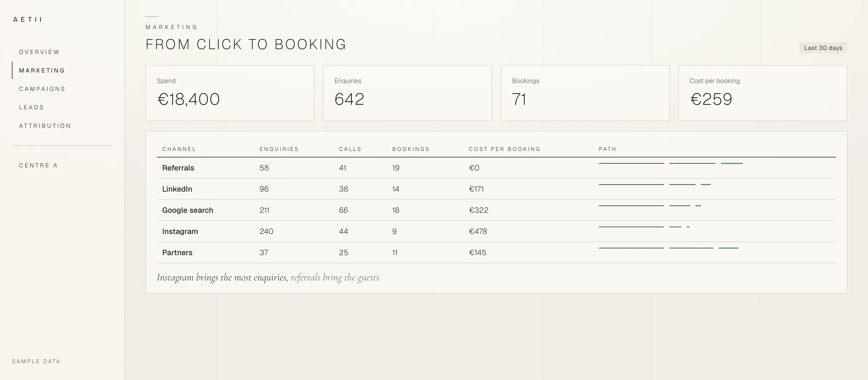Navigate to Attribution in the sidebar
Image resolution: width=868 pixels, height=380 pixels.
pyautogui.click(x=45, y=126)
